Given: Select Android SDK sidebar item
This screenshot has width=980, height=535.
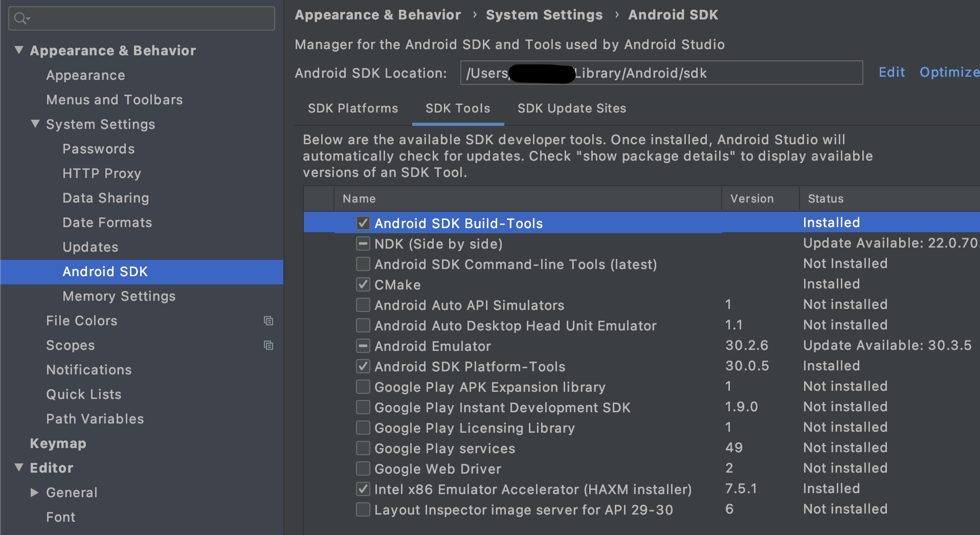Looking at the screenshot, I should pyautogui.click(x=142, y=272).
